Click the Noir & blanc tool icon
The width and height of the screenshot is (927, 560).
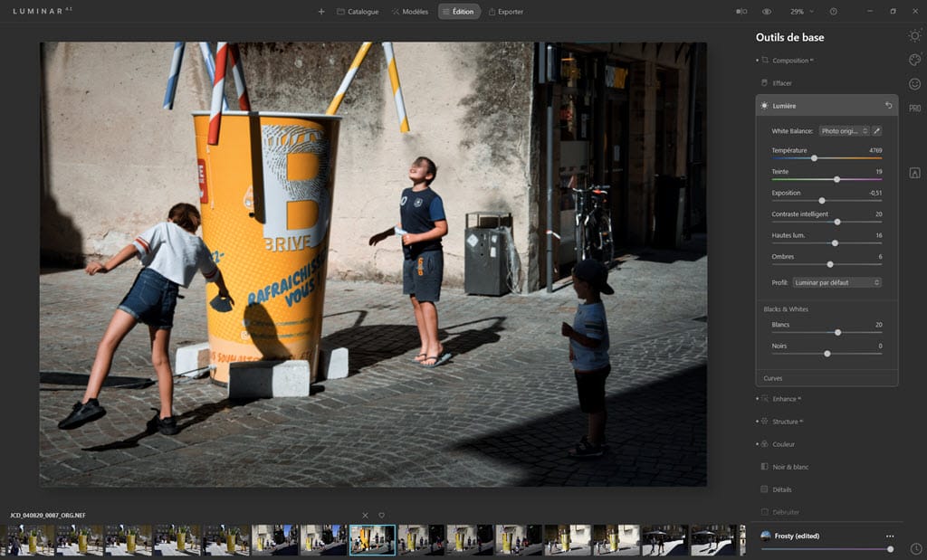pos(764,467)
